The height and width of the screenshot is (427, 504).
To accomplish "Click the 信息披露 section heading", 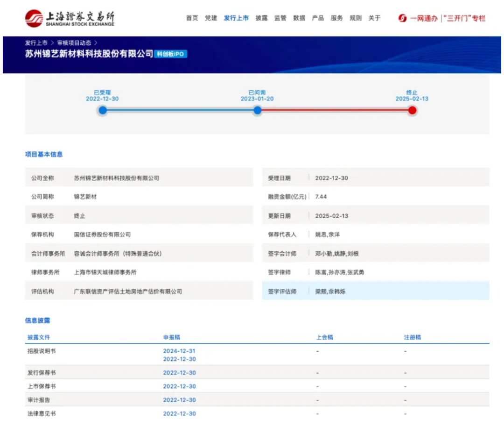I will tap(37, 320).
